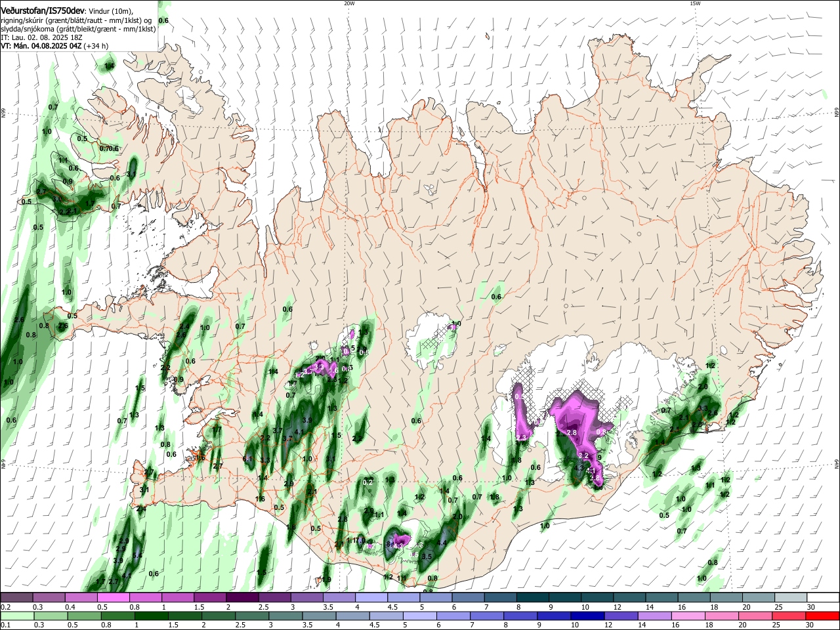840x630 pixels.
Task: Click the dark teal 8 snow legend swatch
Action: coord(532,598)
